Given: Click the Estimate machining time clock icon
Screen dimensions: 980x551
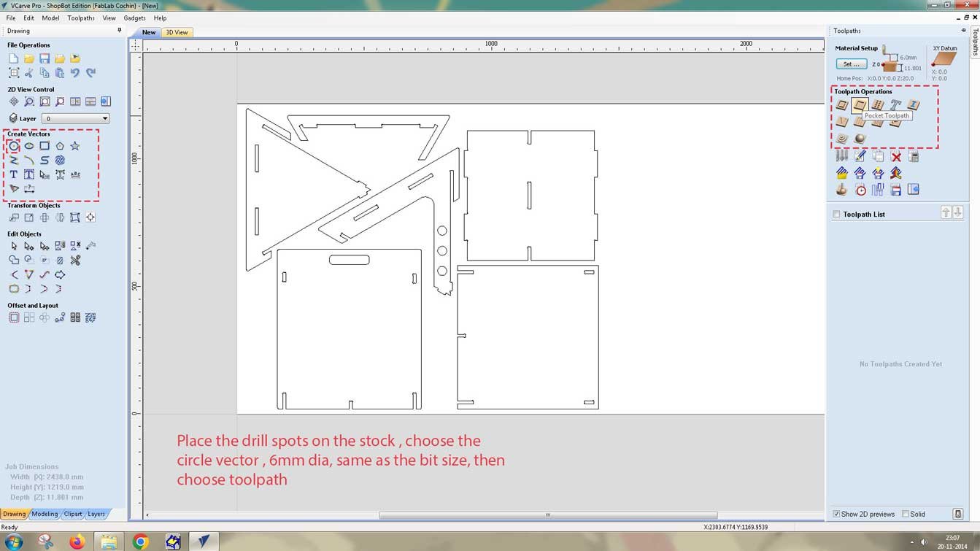Looking at the screenshot, I should [860, 190].
